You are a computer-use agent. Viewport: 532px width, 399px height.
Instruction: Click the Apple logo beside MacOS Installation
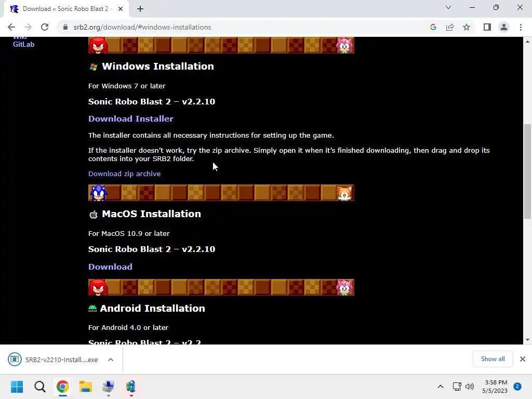coord(94,215)
